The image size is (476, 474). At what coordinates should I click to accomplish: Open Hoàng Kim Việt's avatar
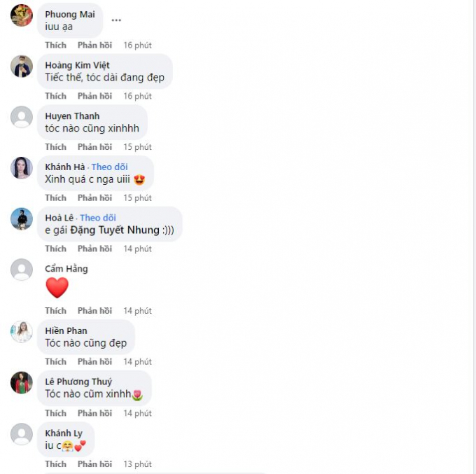22,67
